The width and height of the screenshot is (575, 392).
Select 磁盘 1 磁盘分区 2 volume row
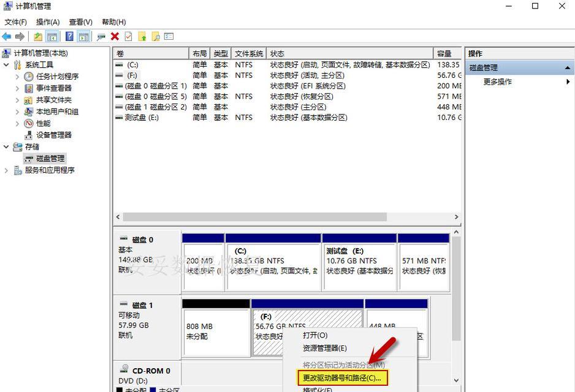coord(287,107)
